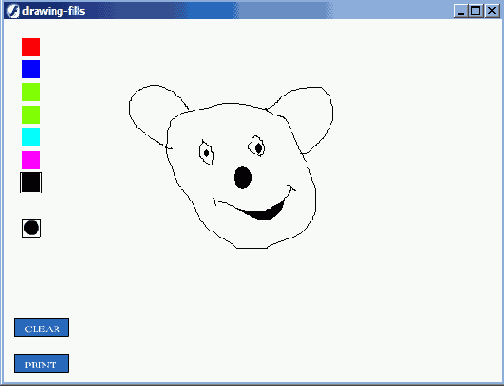504x386 pixels.
Task: Select the green swatch directly below blue
Action: tap(31, 92)
